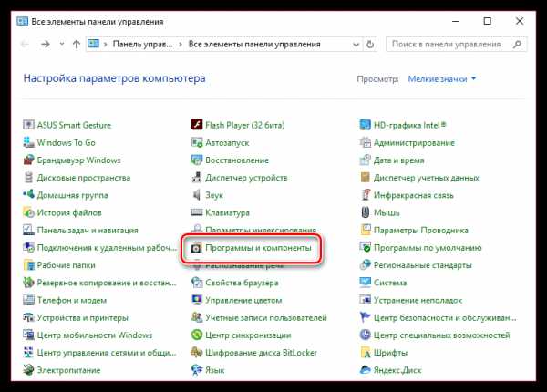Select the Мышь icon
This screenshot has width=547, height=392.
click(x=366, y=212)
